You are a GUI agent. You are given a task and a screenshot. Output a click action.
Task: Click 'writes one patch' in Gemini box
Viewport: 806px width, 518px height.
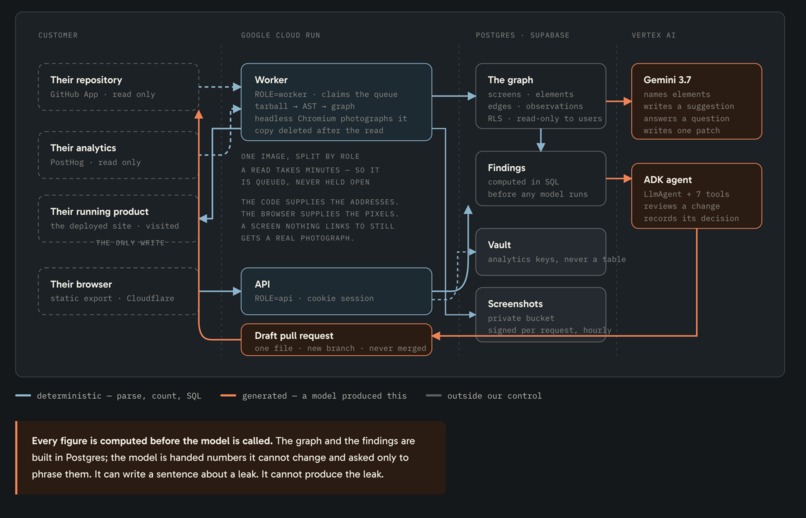pos(682,131)
